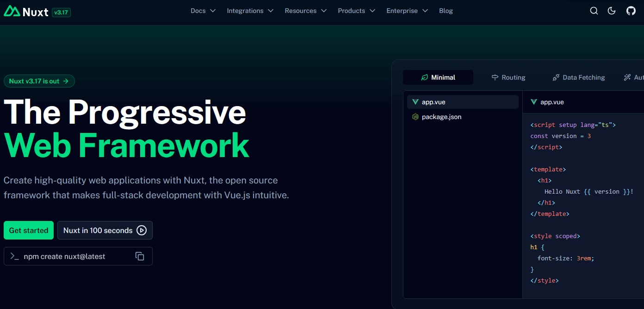Screen dimensions: 644x309
Task: Open the search magnifier icon
Action: 594,11
